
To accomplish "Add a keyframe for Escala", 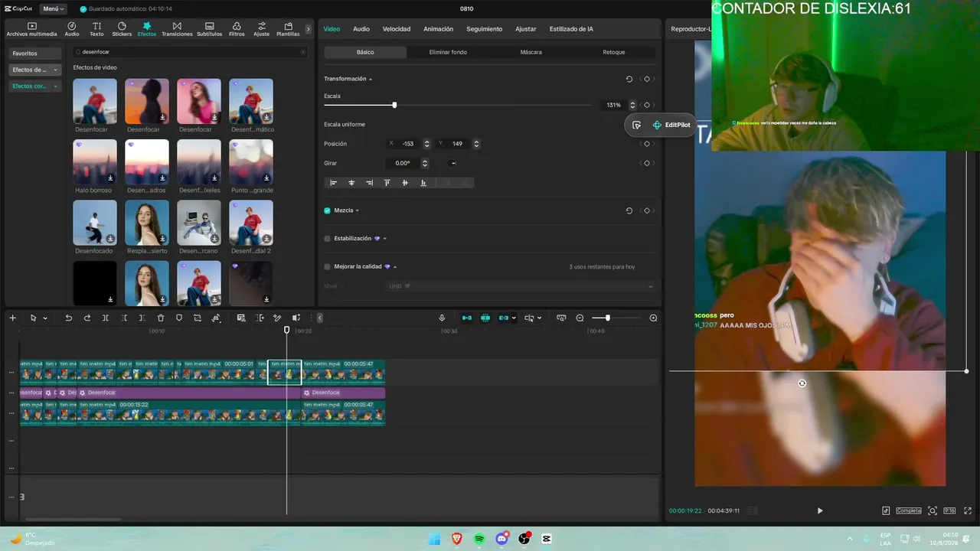I will pyautogui.click(x=647, y=105).
